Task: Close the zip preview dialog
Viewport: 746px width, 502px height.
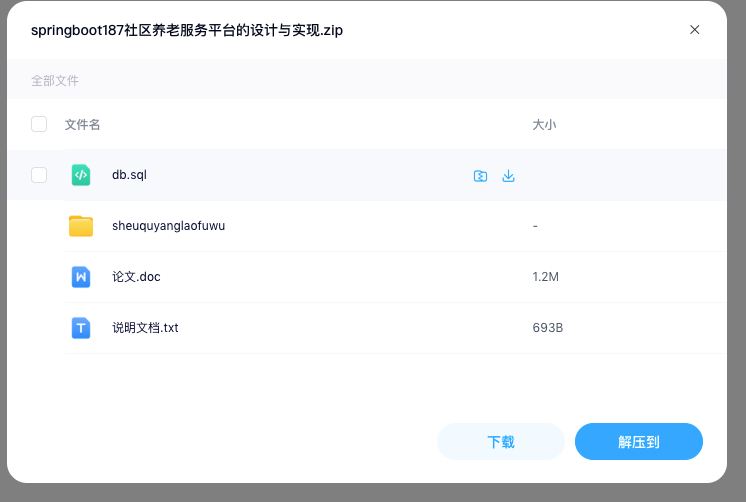Action: tap(695, 30)
